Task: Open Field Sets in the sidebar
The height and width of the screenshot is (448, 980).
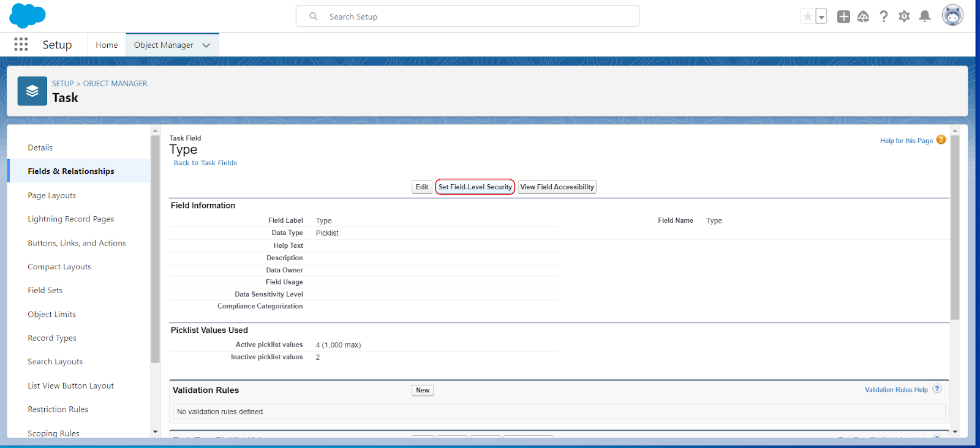Action: [x=45, y=290]
